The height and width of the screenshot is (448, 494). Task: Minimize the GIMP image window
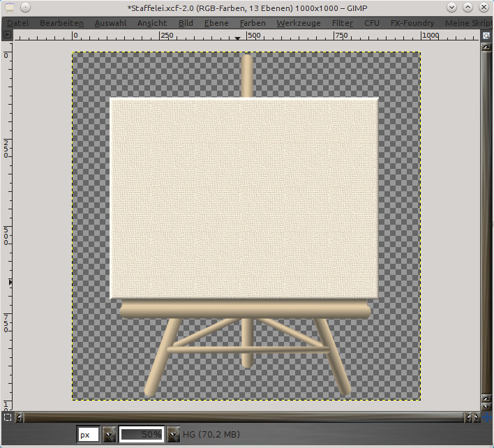pos(451,7)
